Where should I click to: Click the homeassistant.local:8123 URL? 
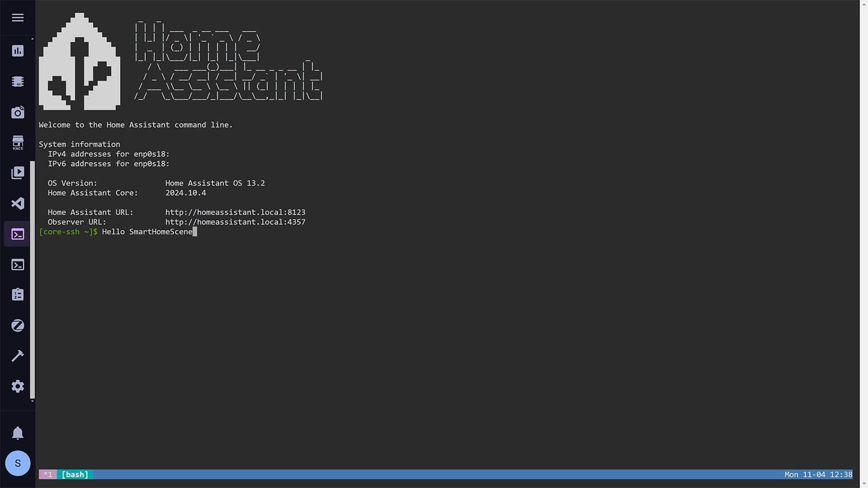[235, 212]
